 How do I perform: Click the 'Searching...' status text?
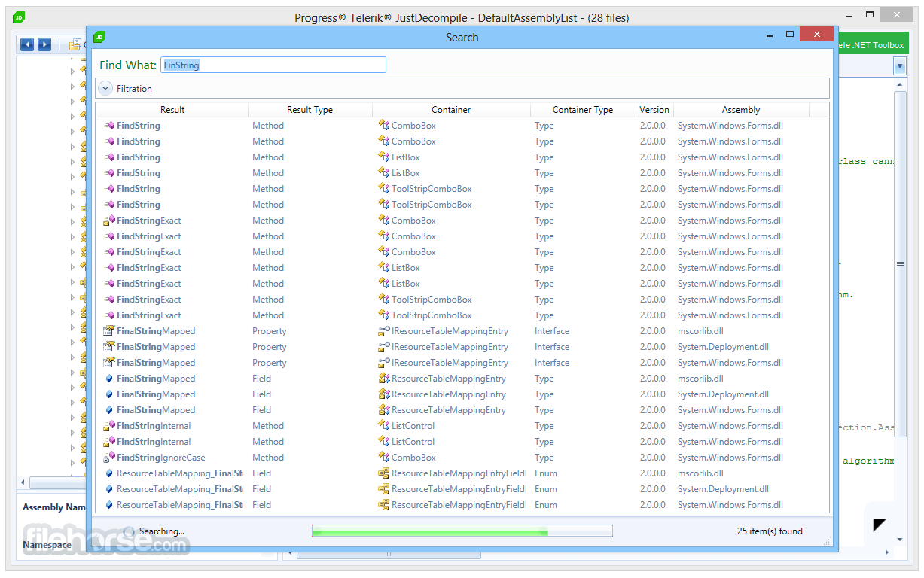[x=161, y=531]
